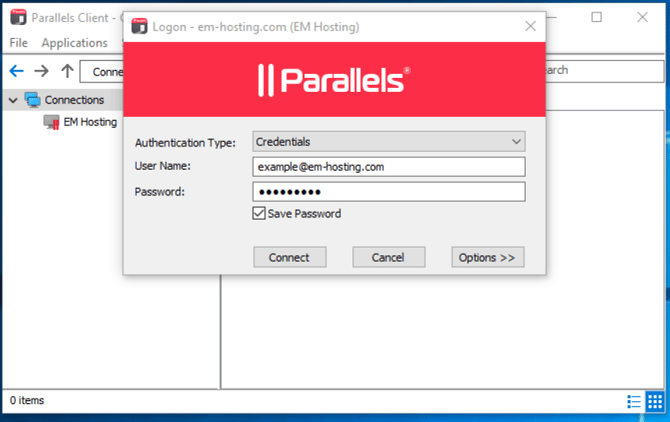Click the up-level arrow icon
This screenshot has width=670, height=422.
[x=67, y=71]
